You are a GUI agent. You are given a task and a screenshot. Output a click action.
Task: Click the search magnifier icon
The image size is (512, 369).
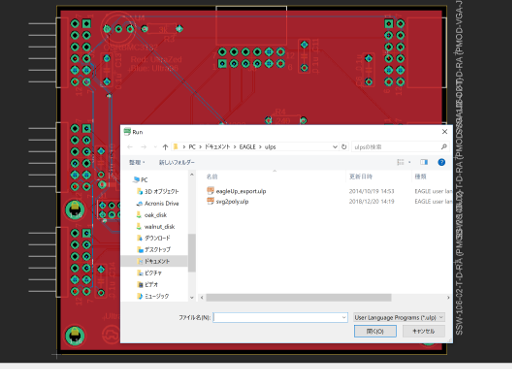click(444, 147)
